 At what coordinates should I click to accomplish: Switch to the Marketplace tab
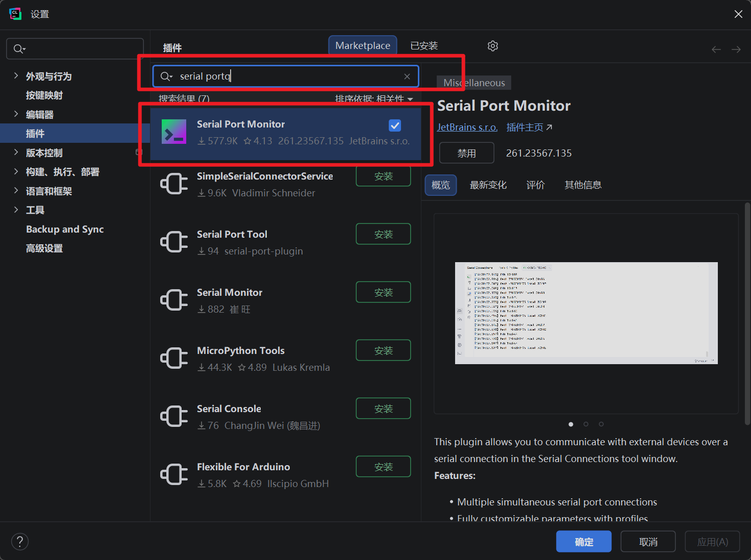click(363, 46)
